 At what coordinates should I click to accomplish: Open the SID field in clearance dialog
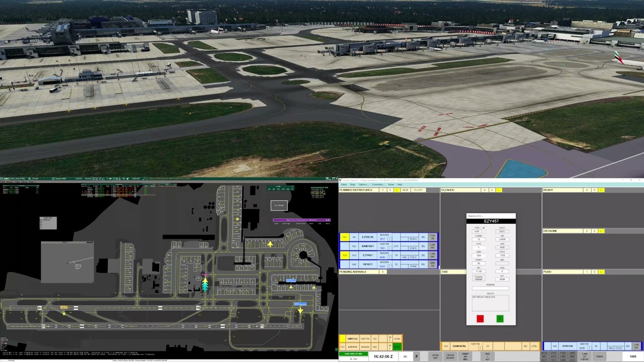(x=502, y=239)
